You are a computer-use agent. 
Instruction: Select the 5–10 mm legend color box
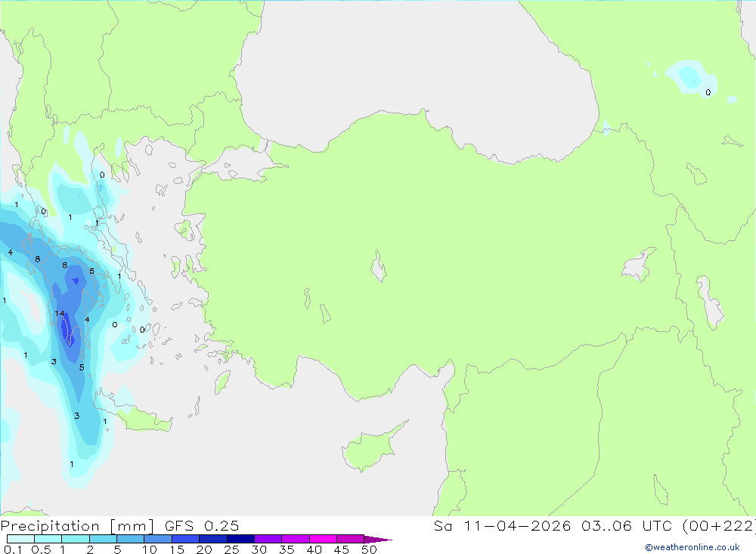pos(131,539)
